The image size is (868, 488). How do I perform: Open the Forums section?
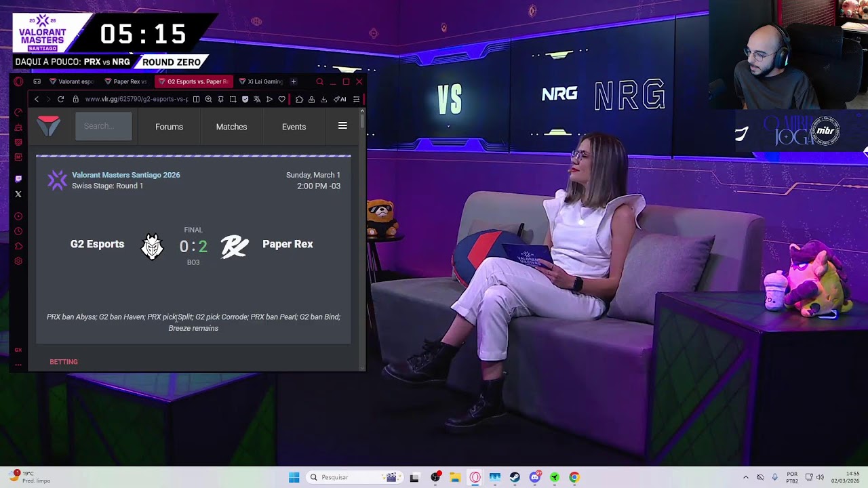coord(169,127)
